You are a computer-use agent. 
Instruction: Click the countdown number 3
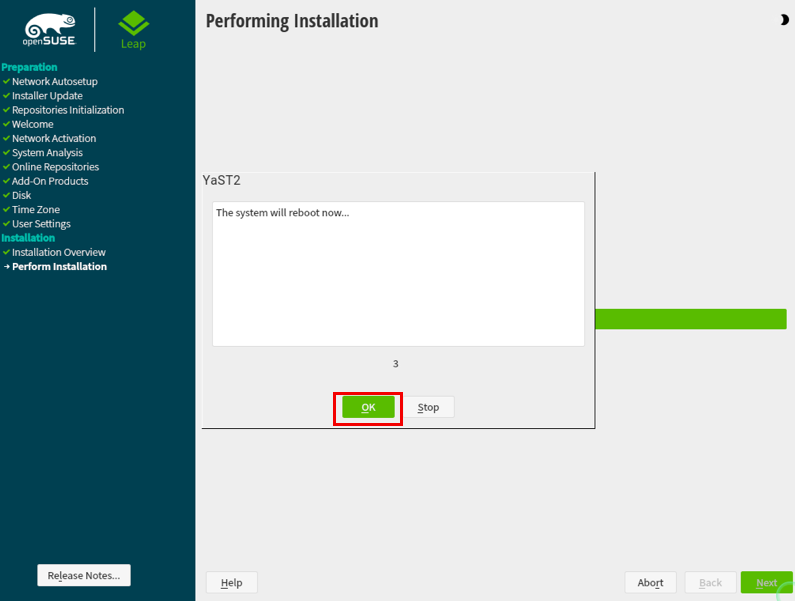pyautogui.click(x=395, y=364)
